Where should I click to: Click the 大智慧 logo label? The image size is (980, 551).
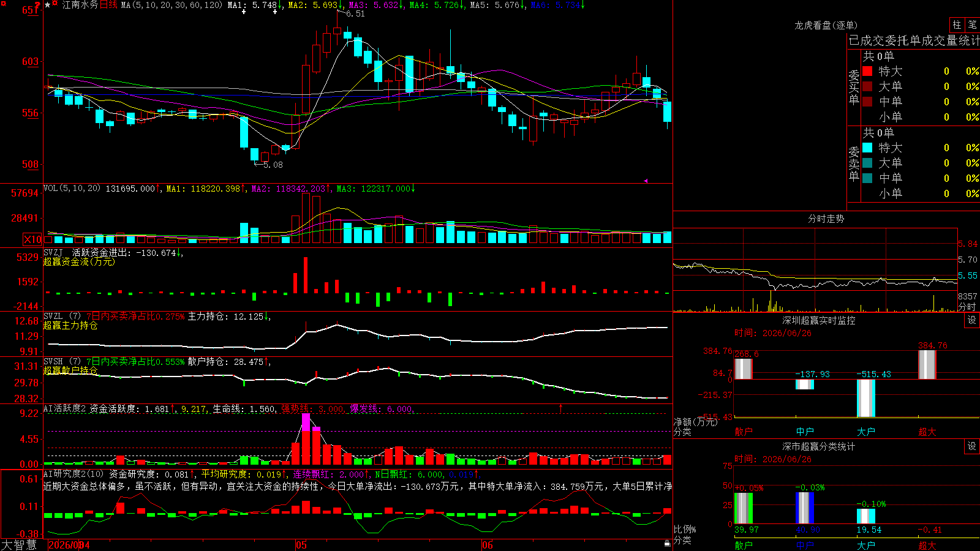(x=19, y=545)
